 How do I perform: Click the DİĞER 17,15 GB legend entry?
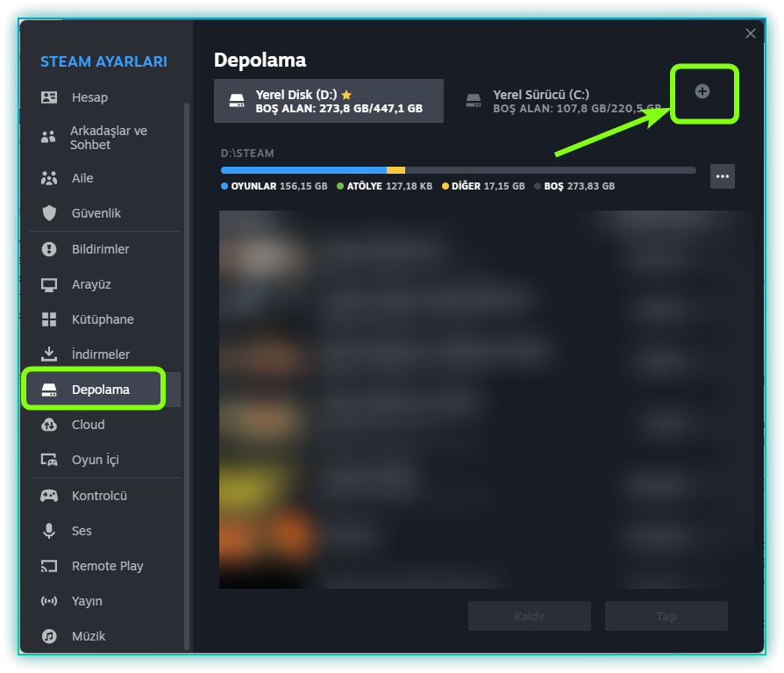click(x=483, y=186)
